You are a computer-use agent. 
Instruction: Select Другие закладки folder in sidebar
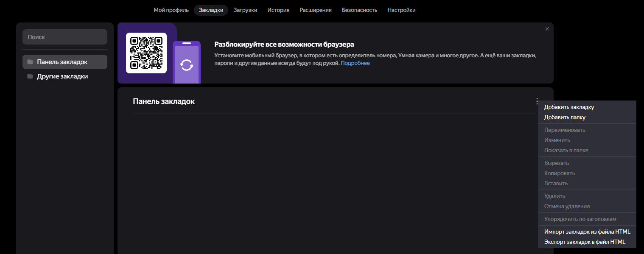[62, 76]
